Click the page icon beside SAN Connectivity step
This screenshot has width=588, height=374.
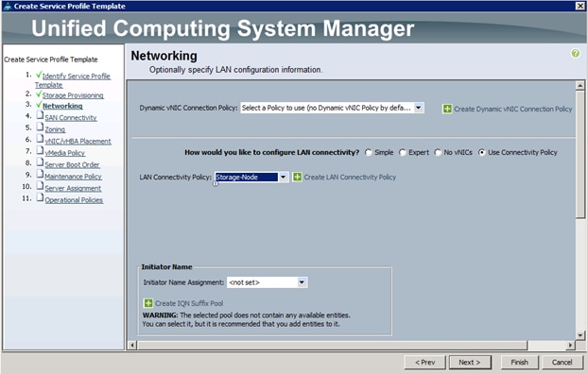[40, 115]
